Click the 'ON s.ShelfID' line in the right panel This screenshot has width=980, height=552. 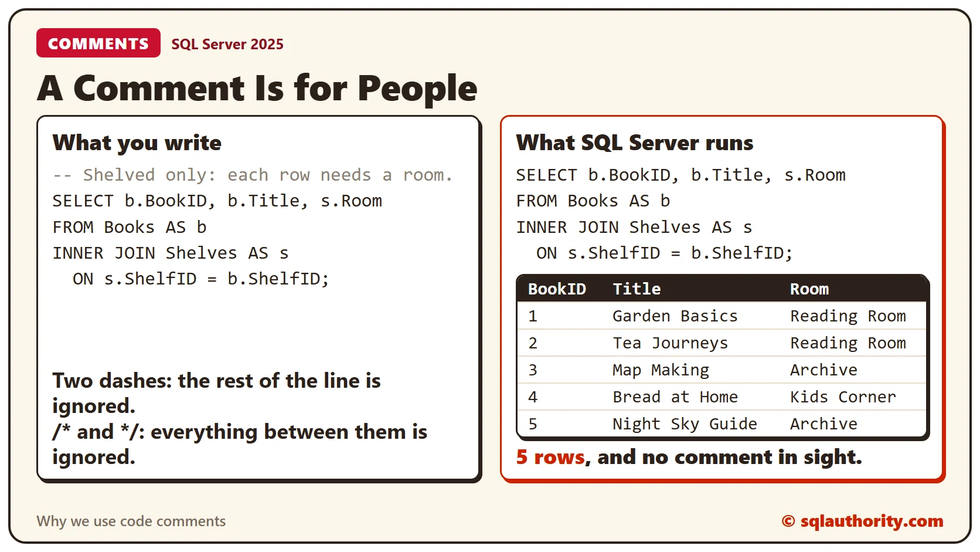[665, 253]
